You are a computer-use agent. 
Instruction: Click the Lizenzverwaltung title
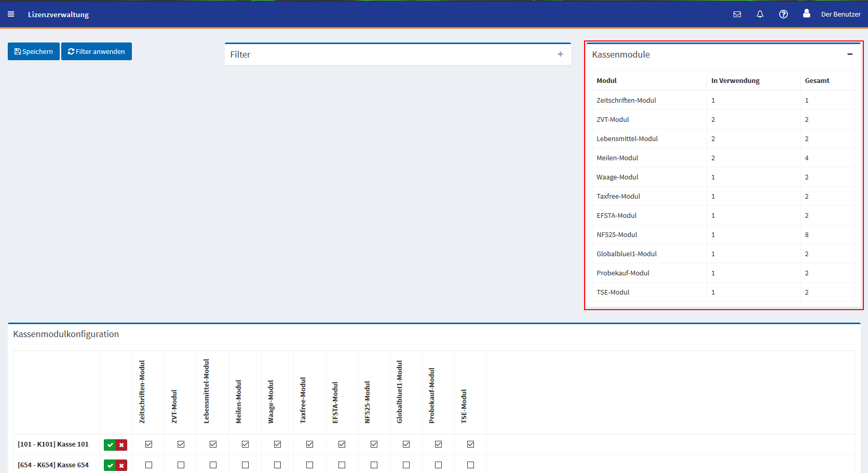pyautogui.click(x=58, y=15)
